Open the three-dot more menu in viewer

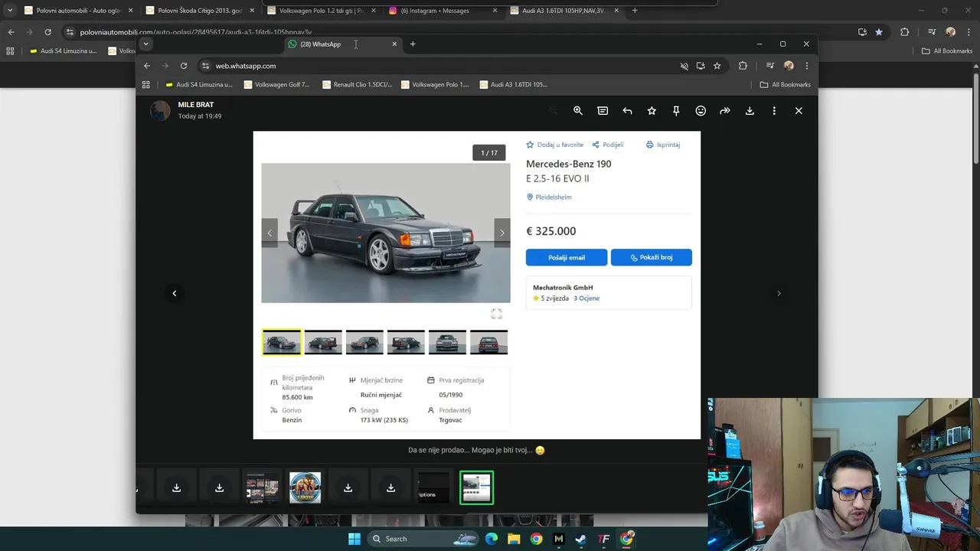(774, 111)
